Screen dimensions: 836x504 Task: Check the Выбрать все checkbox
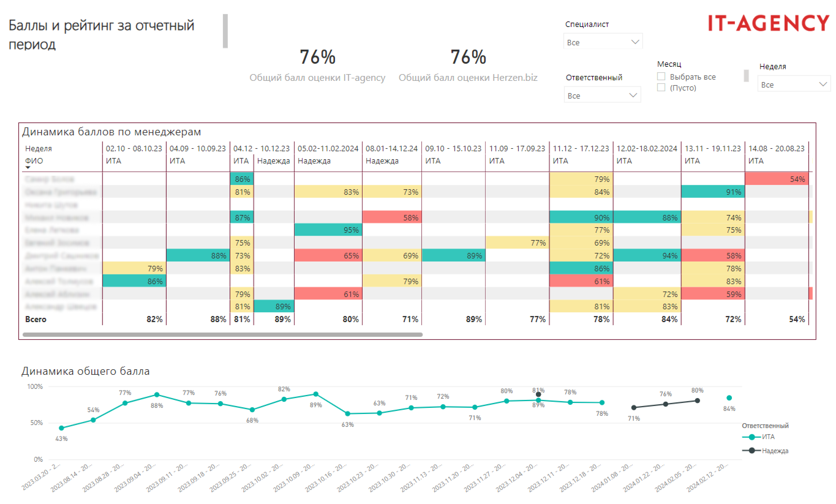point(661,76)
